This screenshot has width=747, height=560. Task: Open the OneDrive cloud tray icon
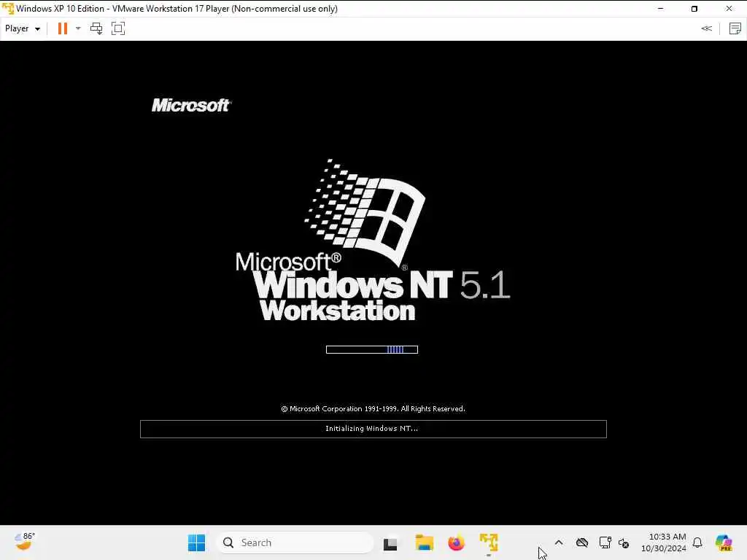tap(581, 542)
